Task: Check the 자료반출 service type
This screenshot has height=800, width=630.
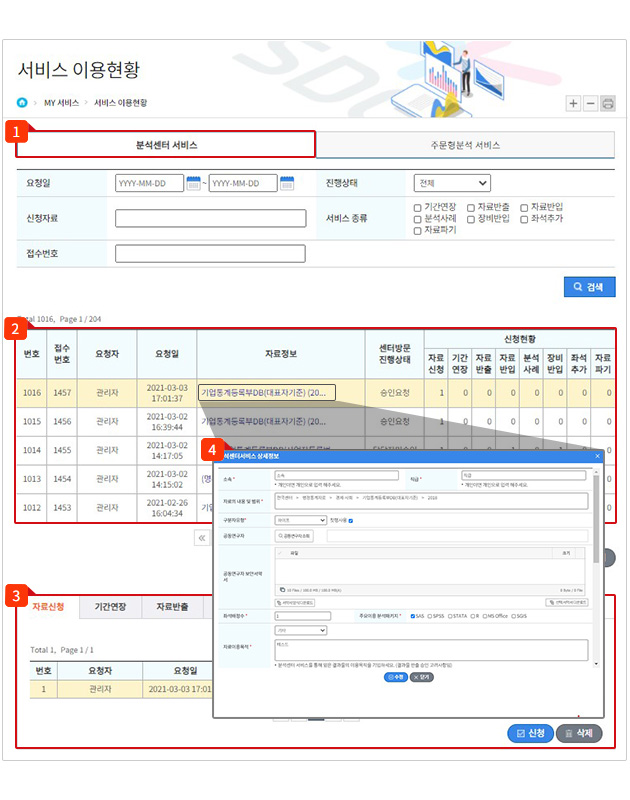Action: click(x=471, y=208)
